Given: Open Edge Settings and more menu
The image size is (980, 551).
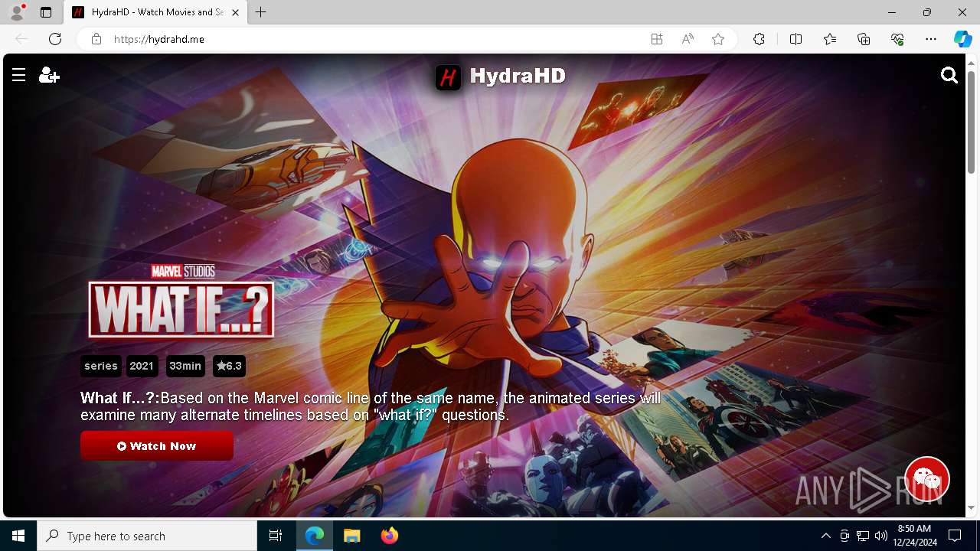Looking at the screenshot, I should pos(931,39).
